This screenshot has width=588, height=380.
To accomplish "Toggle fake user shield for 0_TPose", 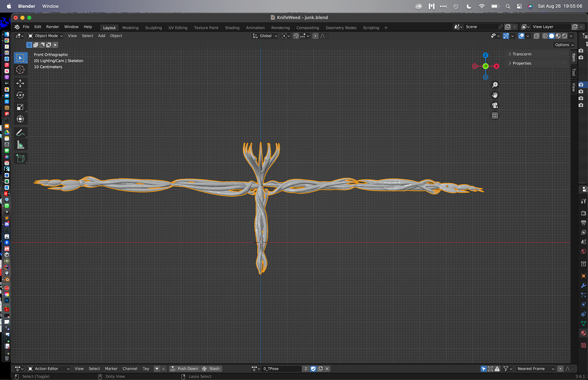I will tap(313, 369).
